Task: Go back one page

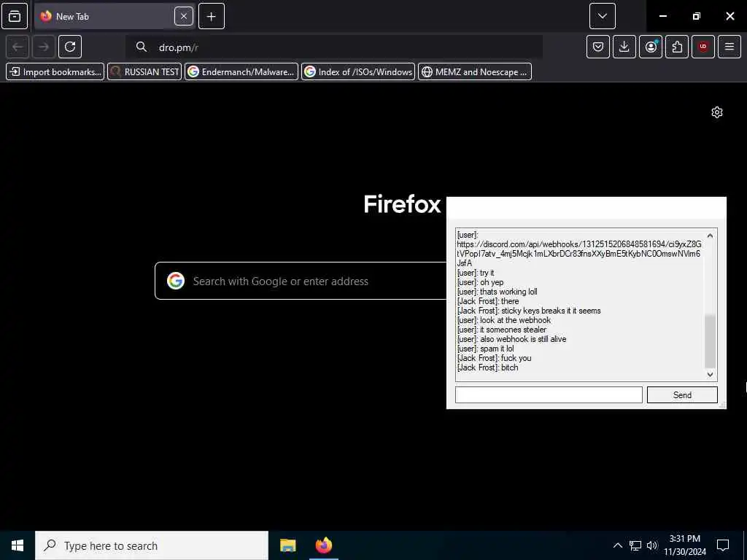Action: [x=18, y=47]
